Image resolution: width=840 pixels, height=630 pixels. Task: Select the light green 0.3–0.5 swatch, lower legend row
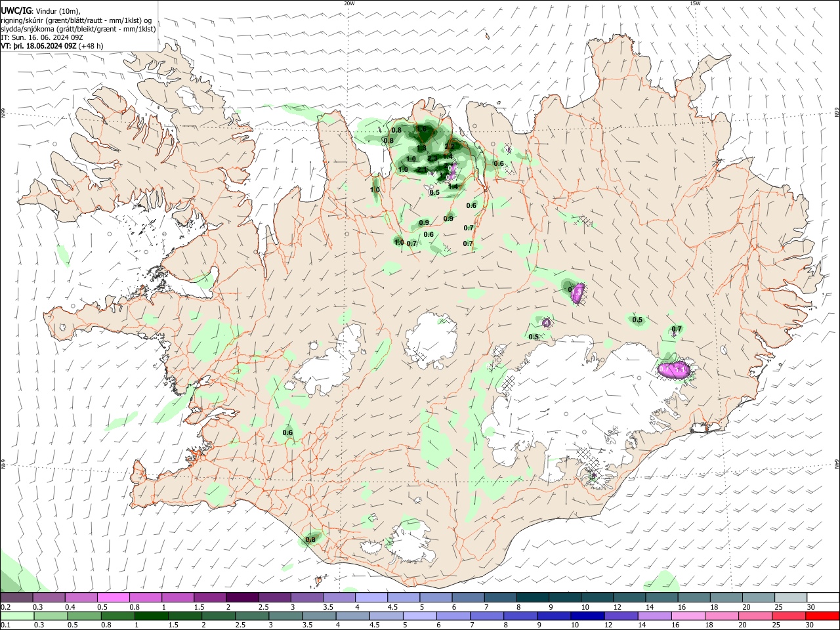point(51,616)
